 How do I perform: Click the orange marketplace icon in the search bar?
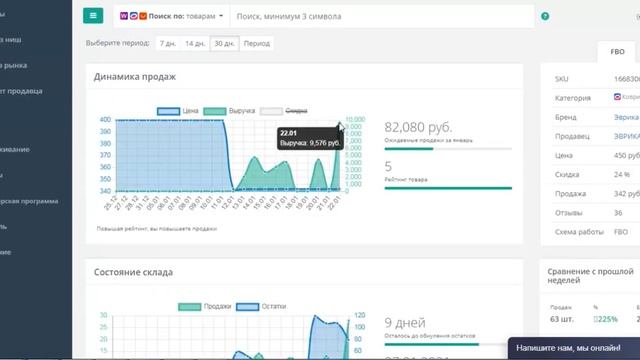click(x=143, y=16)
